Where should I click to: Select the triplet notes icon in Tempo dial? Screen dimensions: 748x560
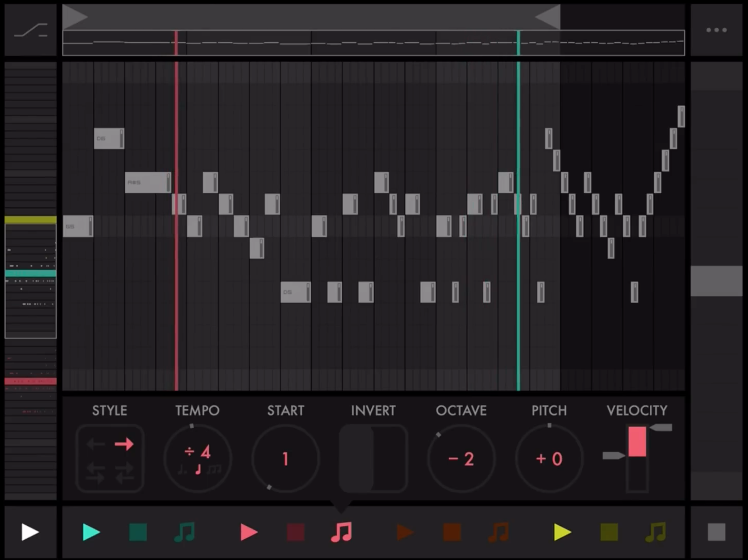(x=214, y=469)
